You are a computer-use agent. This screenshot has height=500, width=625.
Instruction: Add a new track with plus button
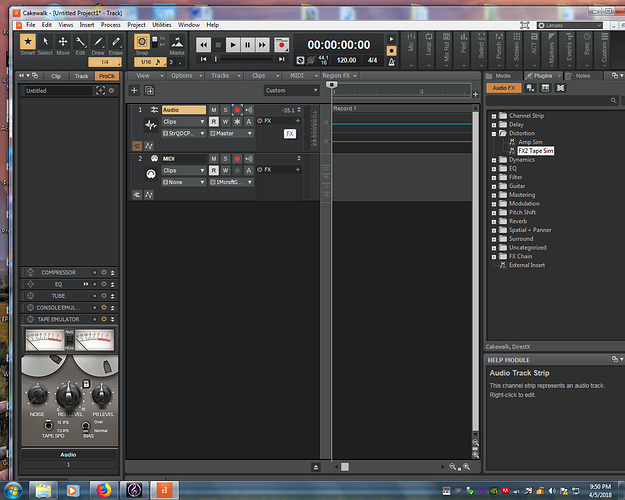[134, 91]
